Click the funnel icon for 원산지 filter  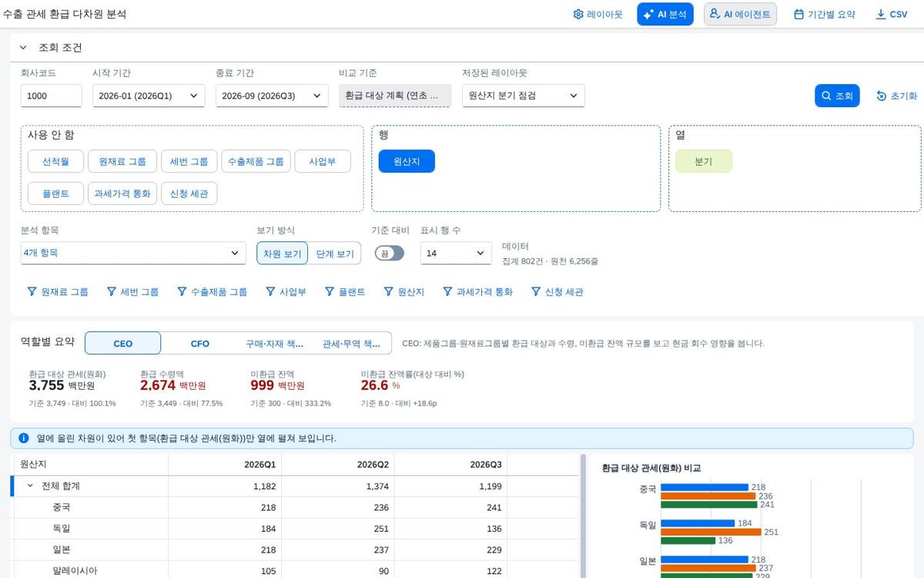(389, 291)
